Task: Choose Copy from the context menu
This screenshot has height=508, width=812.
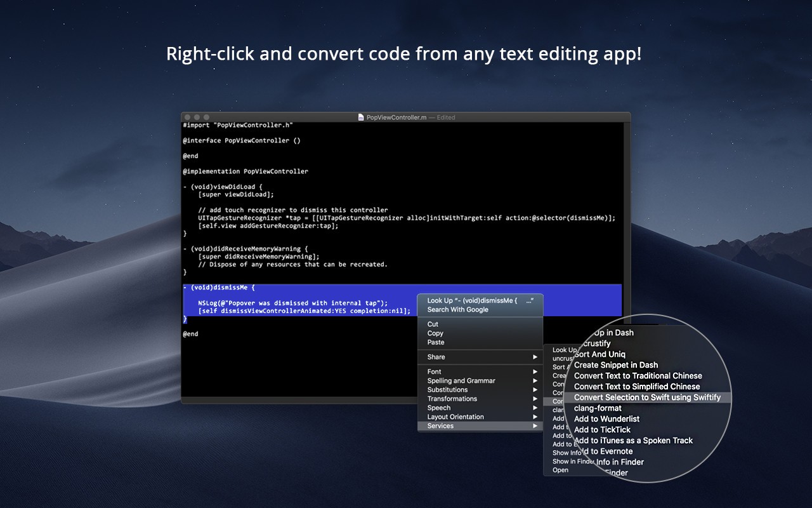Action: [435, 333]
